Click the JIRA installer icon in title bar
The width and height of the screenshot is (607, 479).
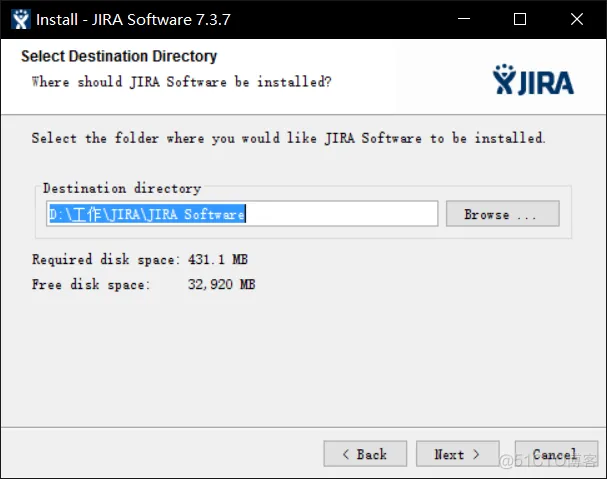pyautogui.click(x=21, y=19)
